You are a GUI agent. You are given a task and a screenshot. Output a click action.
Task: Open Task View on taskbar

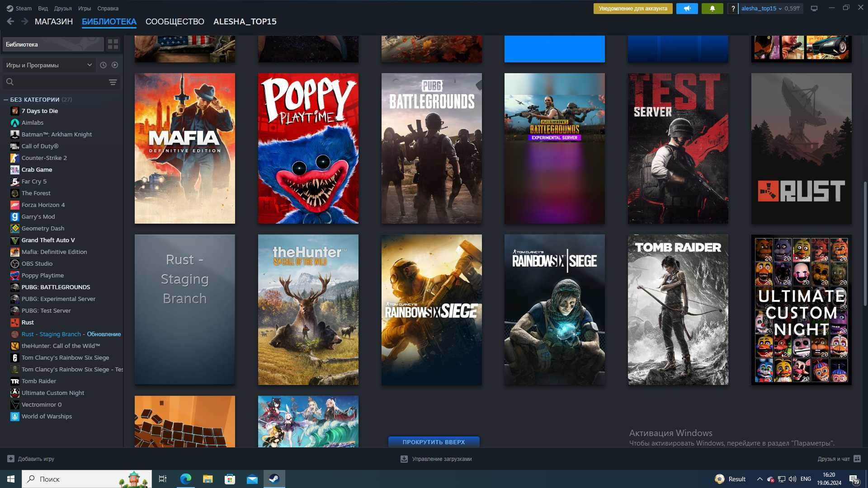click(x=163, y=479)
